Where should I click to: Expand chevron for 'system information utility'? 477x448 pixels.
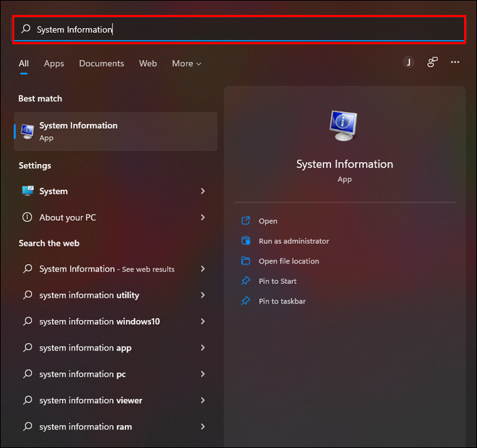(202, 295)
